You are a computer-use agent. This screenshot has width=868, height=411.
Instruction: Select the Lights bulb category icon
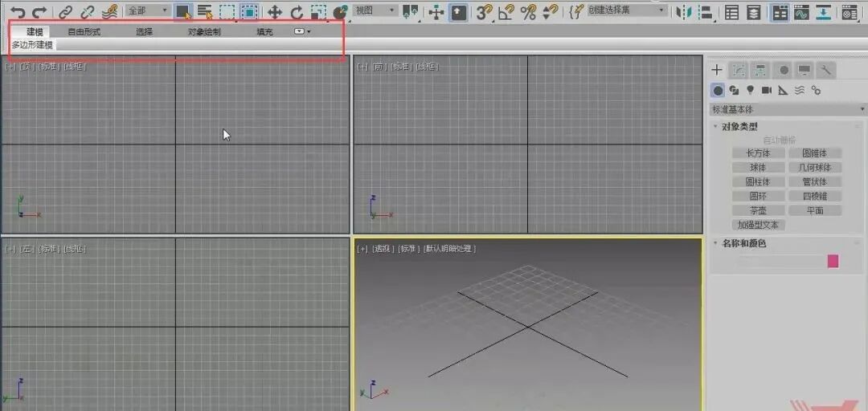[x=750, y=90]
